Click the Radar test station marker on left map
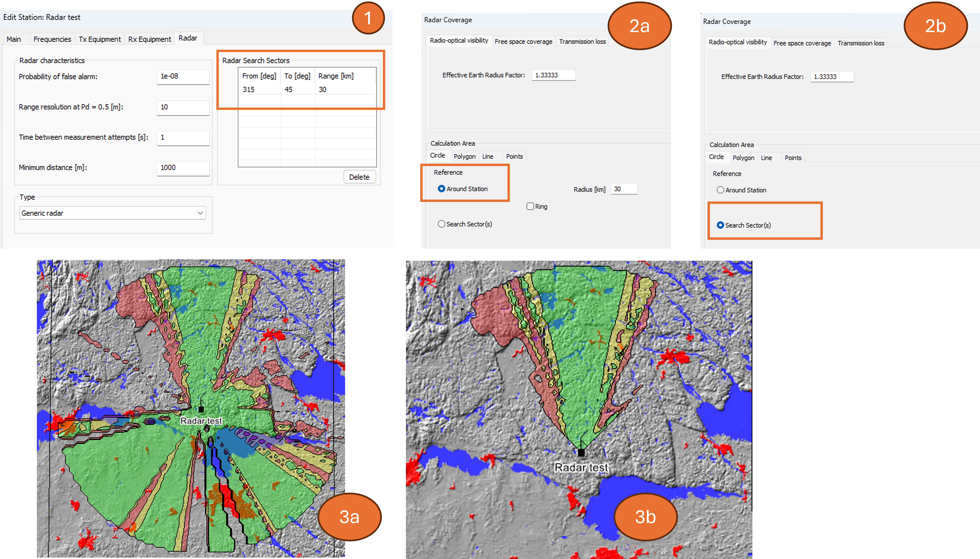The height and width of the screenshot is (559, 980). click(201, 409)
